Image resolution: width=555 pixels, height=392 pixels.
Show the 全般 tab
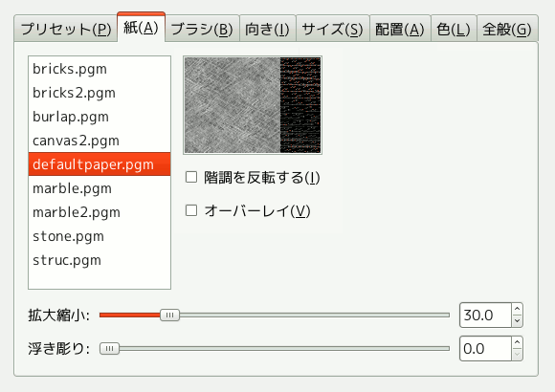[x=507, y=29]
